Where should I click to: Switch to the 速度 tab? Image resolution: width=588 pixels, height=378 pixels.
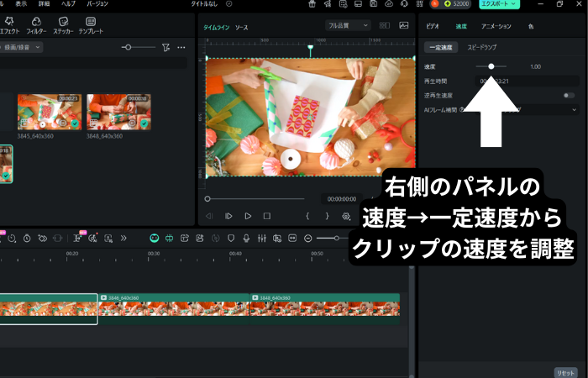461,26
